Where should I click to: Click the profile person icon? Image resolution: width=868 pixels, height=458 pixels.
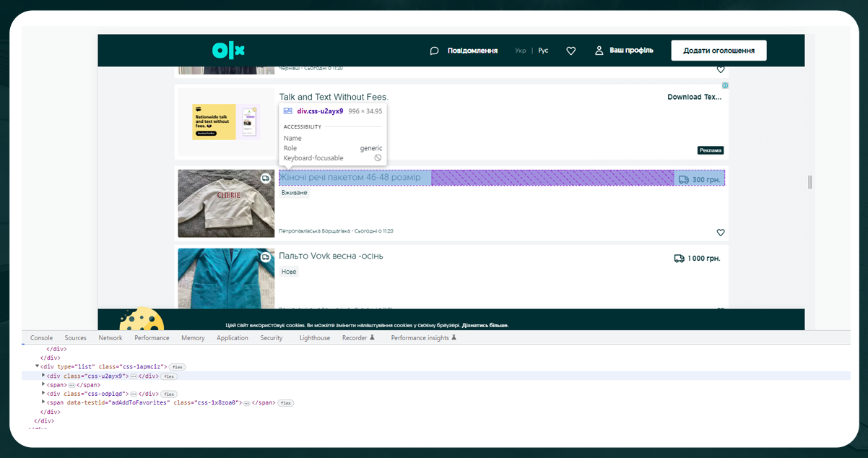[599, 51]
